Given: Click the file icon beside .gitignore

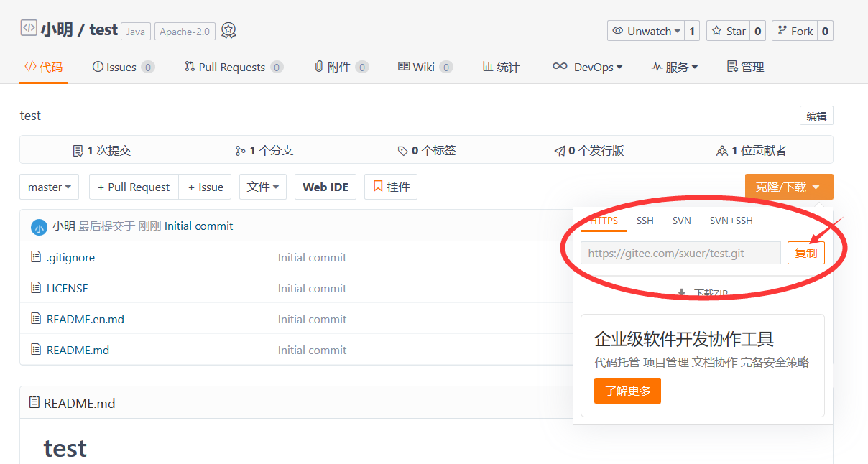Looking at the screenshot, I should tap(36, 256).
